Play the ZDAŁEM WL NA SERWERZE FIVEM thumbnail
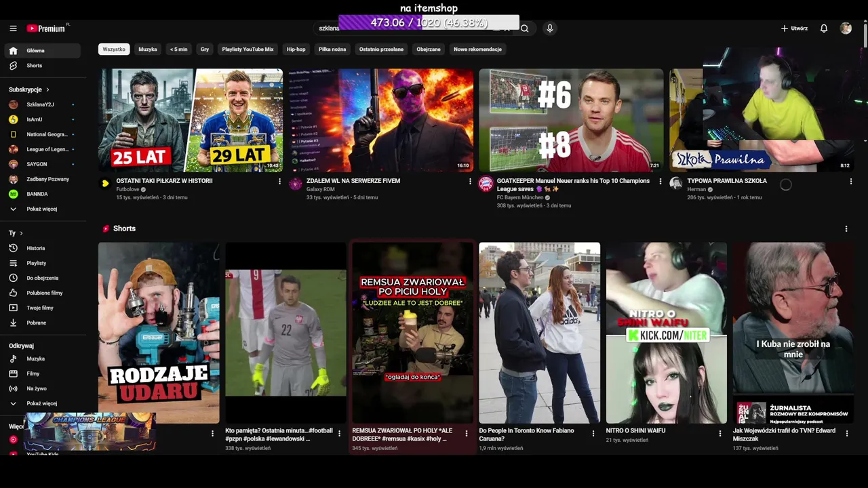 pos(381,120)
